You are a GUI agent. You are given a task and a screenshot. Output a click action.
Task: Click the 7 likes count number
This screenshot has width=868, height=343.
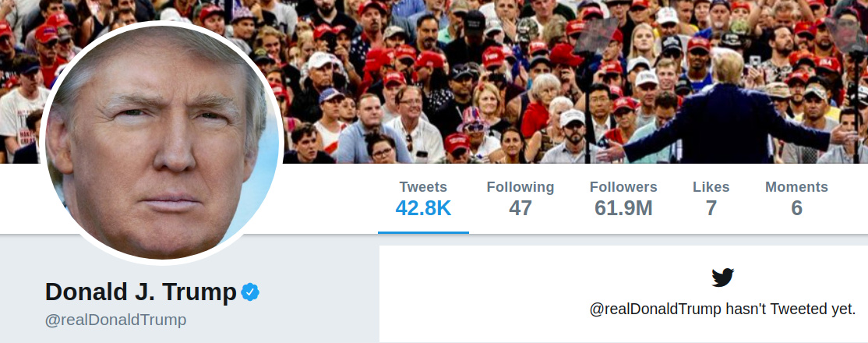711,208
